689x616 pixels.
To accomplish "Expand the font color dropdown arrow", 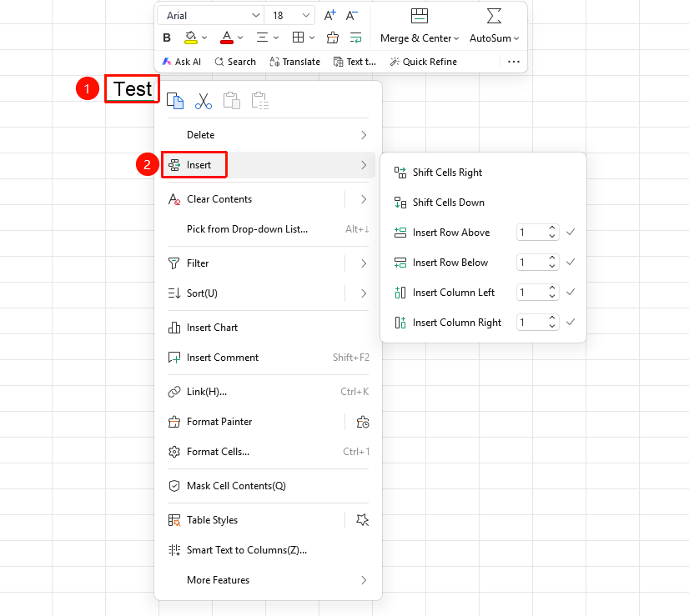I will tap(240, 38).
